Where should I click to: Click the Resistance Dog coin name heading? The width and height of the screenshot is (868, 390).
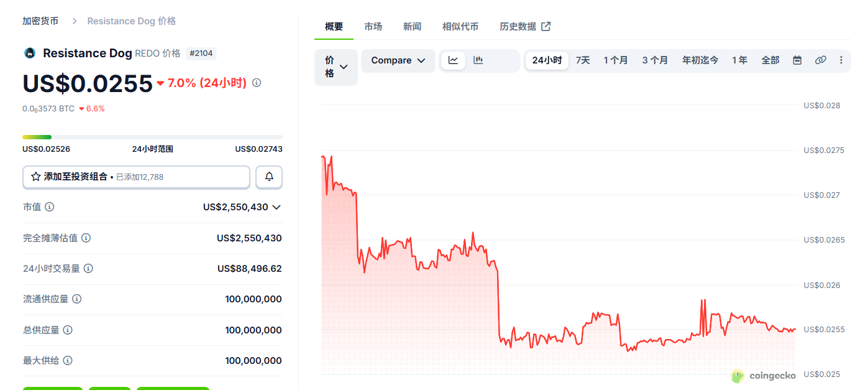pyautogui.click(x=88, y=53)
